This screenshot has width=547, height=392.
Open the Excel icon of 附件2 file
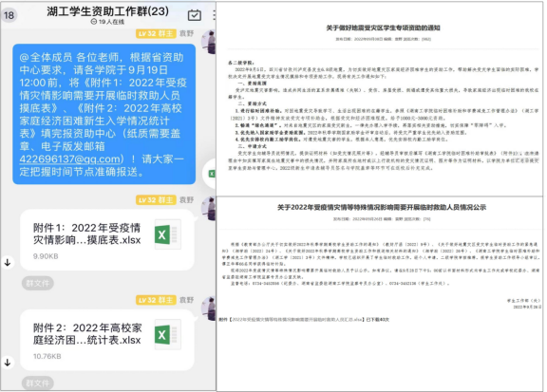[167, 334]
